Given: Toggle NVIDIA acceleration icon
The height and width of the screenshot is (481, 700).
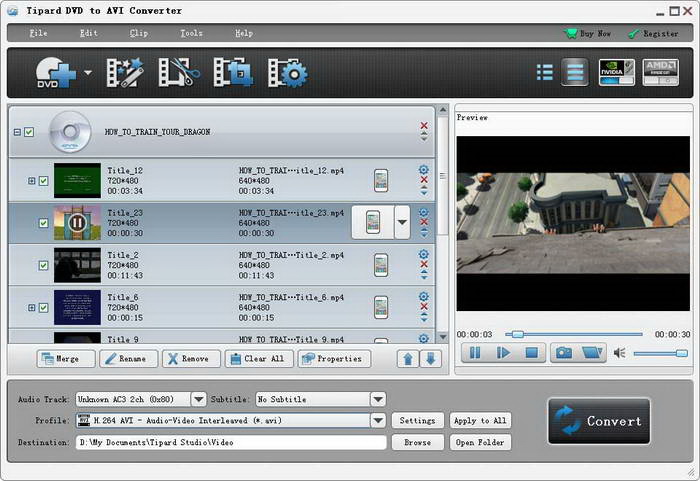Looking at the screenshot, I should click(616, 72).
